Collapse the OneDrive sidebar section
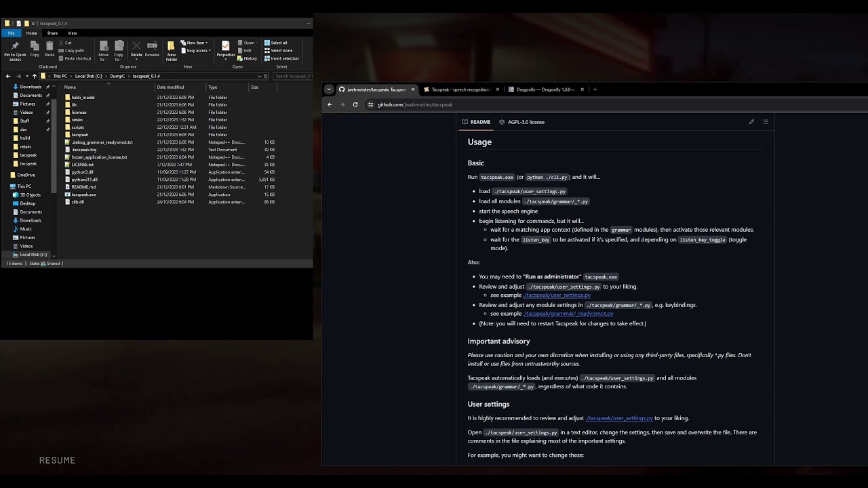The image size is (868, 488). coord(7,175)
